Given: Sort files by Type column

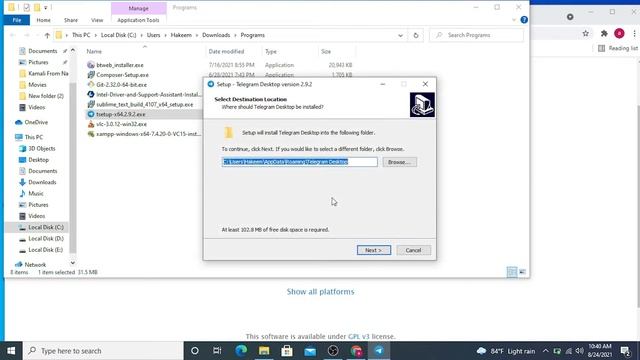Looking at the screenshot, I should tap(271, 51).
